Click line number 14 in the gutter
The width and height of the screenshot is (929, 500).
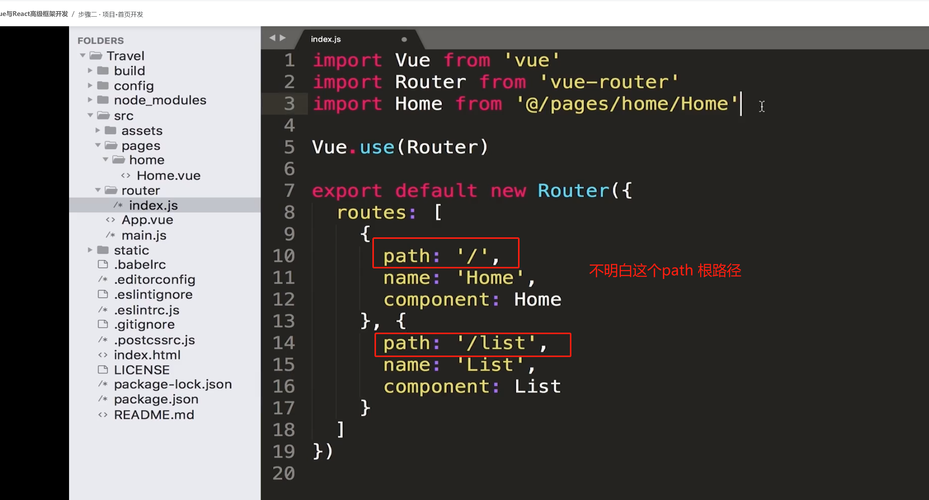click(x=283, y=343)
